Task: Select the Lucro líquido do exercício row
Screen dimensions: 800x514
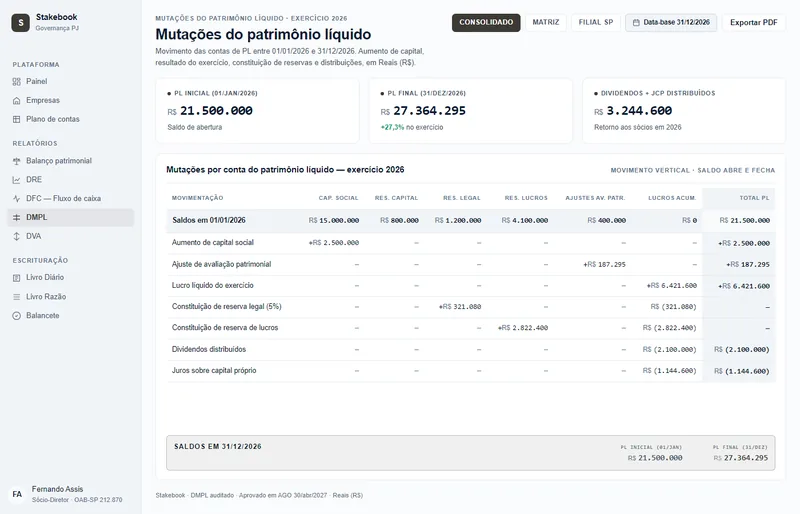Action: [x=470, y=286]
